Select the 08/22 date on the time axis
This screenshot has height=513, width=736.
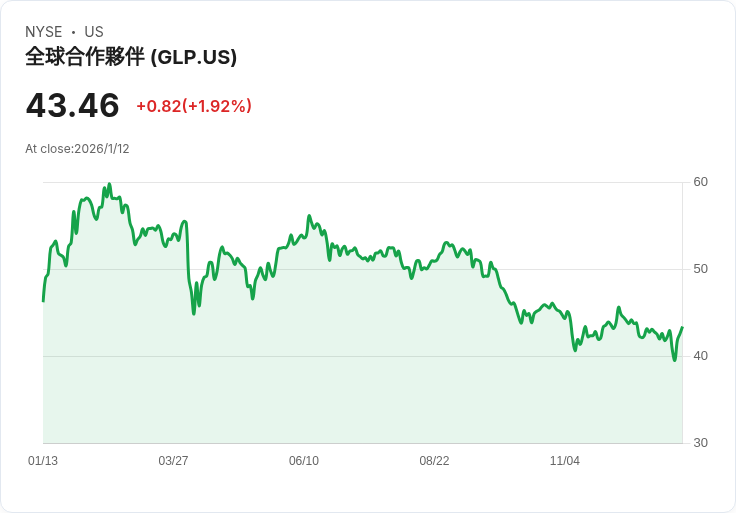434,461
